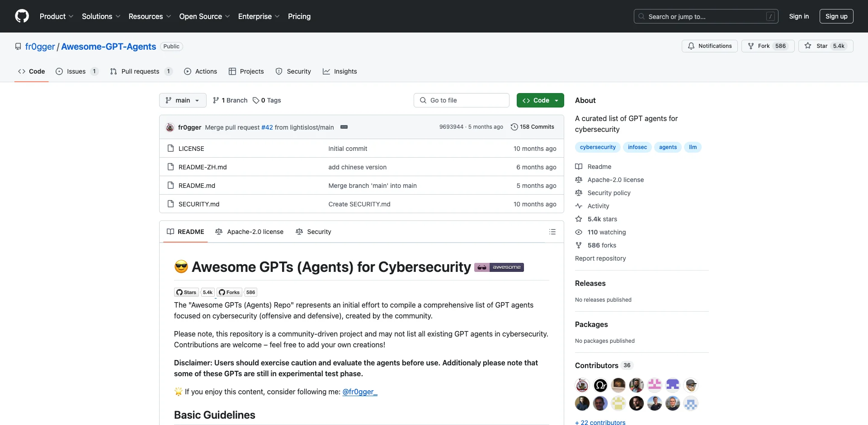This screenshot has height=425, width=868.
Task: Open commit 9693944 hash link
Action: (451, 127)
